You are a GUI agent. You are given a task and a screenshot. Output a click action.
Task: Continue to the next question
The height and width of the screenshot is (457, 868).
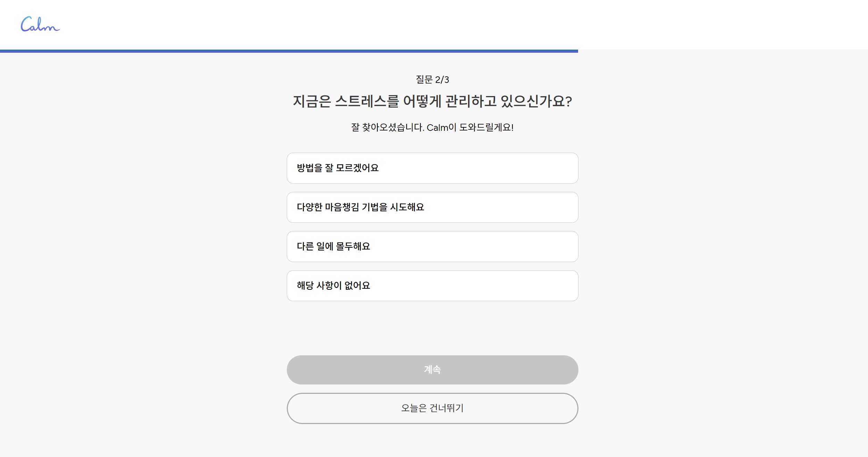(432, 370)
